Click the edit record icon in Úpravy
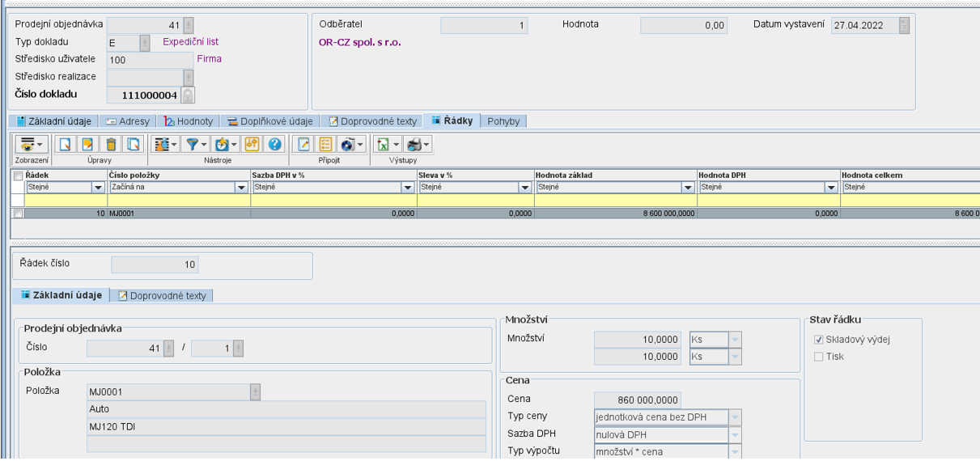 tap(87, 145)
